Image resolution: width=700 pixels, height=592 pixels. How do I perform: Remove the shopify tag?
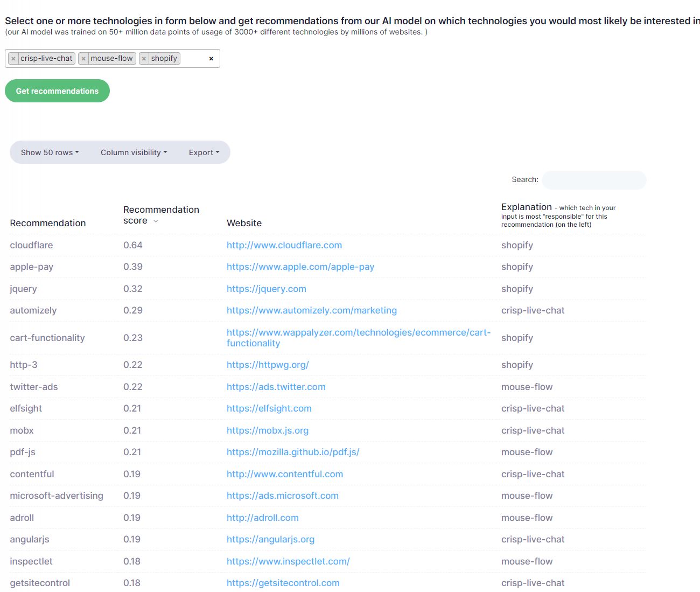click(144, 59)
